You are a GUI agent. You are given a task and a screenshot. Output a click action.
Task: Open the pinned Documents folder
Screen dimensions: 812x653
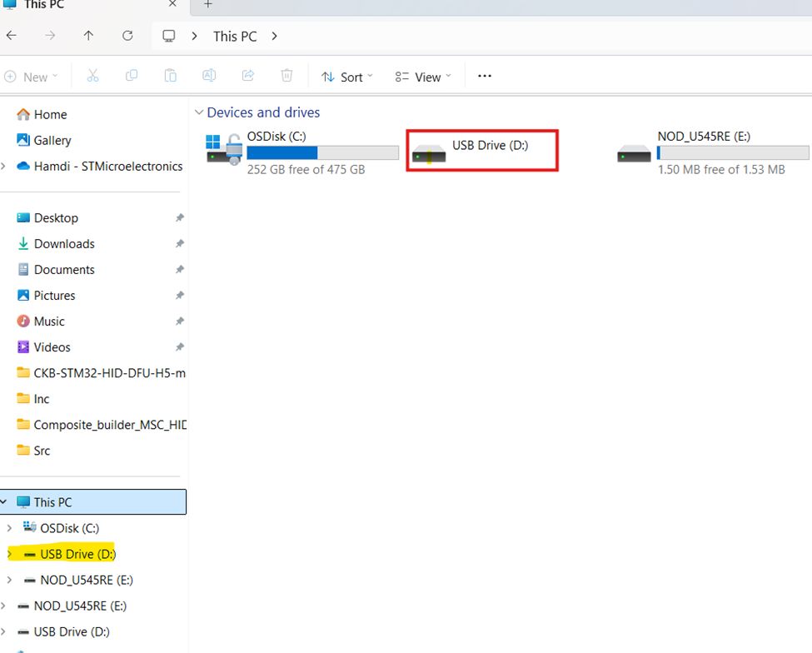tap(64, 270)
